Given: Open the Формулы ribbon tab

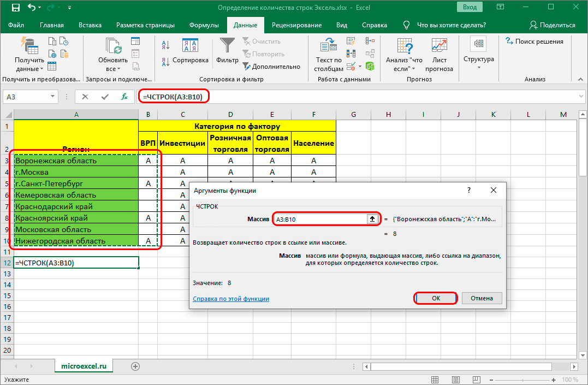Looking at the screenshot, I should 204,25.
